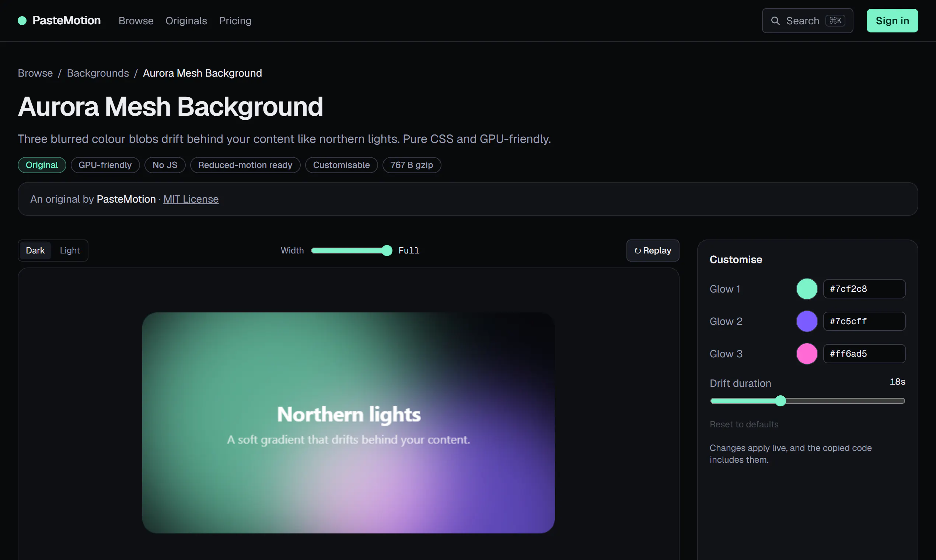Image resolution: width=936 pixels, height=560 pixels.
Task: Click the Aurora Mesh Background page heading
Action: pyautogui.click(x=170, y=106)
